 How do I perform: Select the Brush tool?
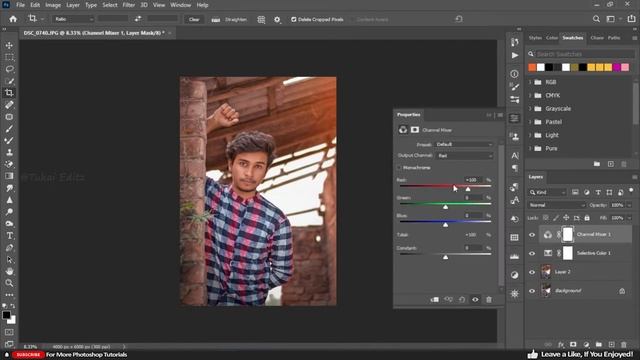click(x=9, y=129)
